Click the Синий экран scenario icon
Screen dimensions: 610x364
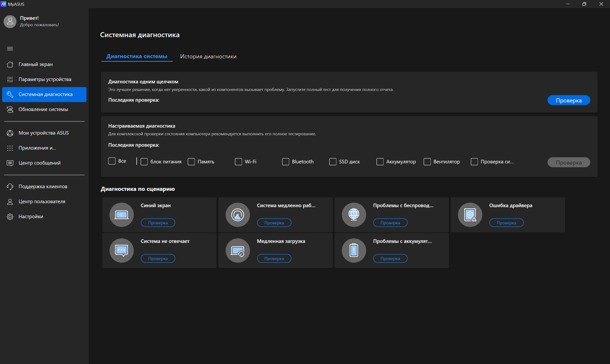[122, 215]
